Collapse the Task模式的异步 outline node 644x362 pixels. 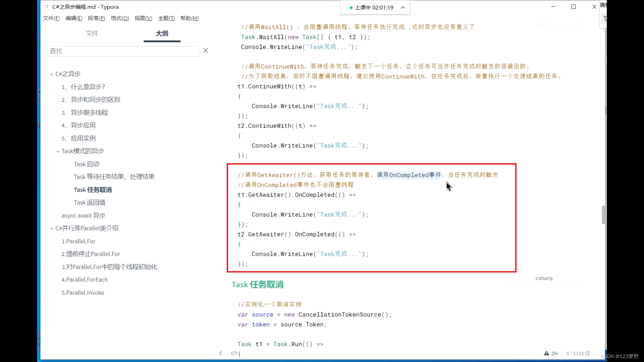point(58,152)
